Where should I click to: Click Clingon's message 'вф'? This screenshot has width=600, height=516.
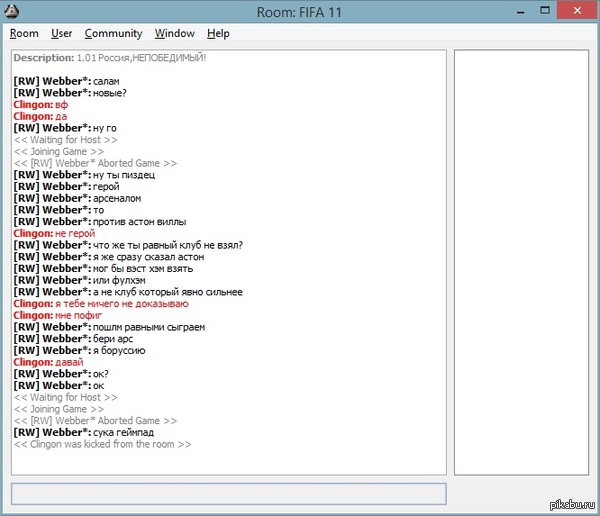41,105
